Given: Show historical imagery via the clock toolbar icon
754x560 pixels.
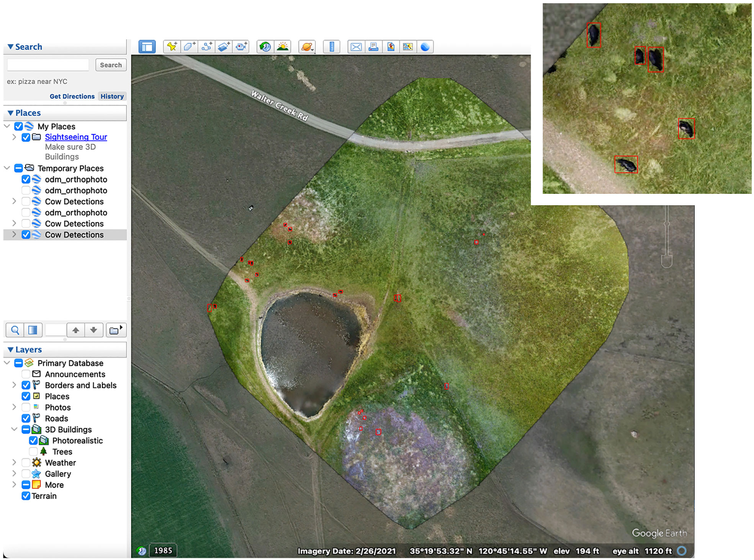Looking at the screenshot, I should [265, 47].
